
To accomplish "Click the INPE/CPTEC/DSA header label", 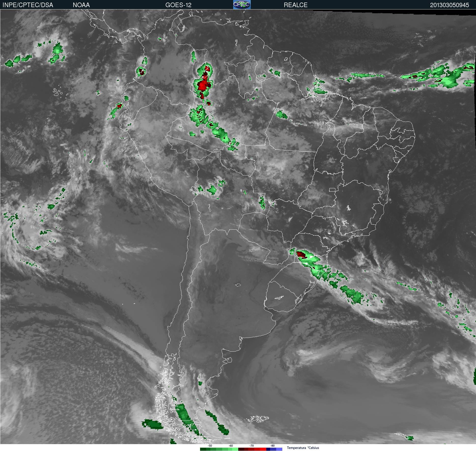I will [x=28, y=5].
